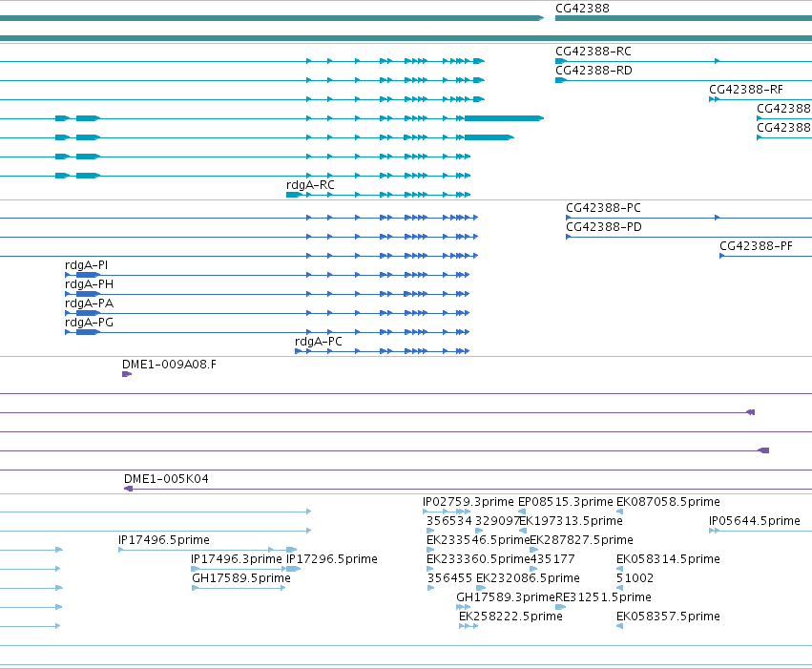Click the CG42388-RD first exon block
812x669 pixels.
click(561, 80)
